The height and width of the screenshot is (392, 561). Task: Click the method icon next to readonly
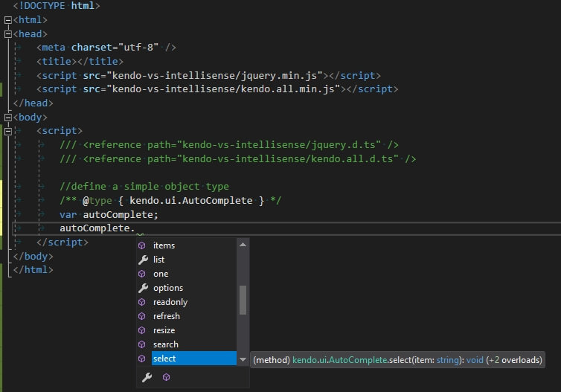pos(142,302)
